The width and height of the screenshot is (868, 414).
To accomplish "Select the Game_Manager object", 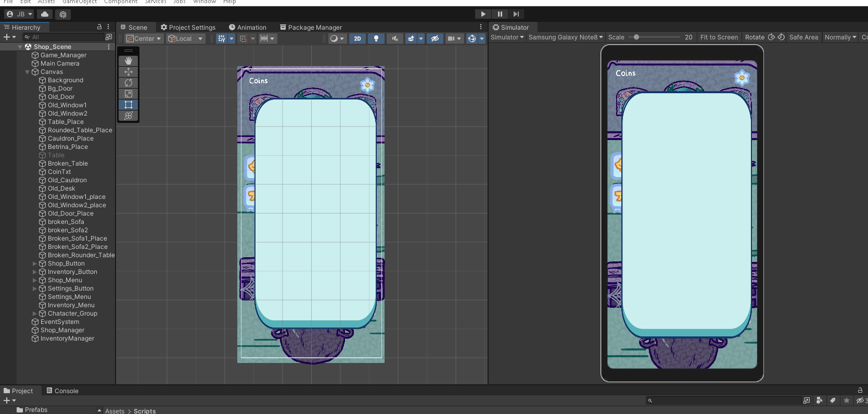I will (x=63, y=55).
